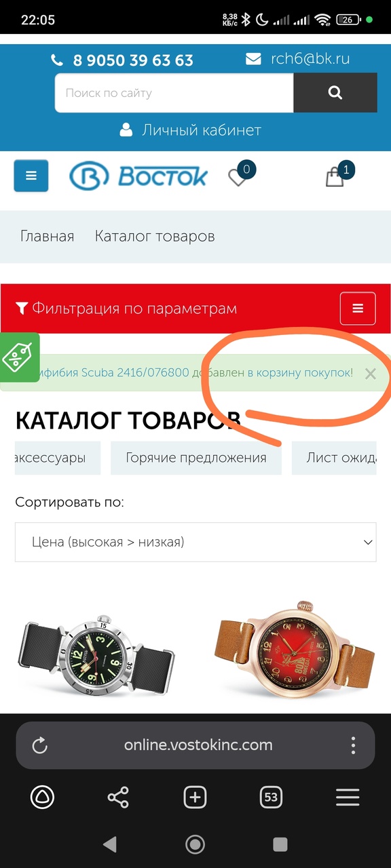Viewport: 391px width, 868px height.
Task: Tap the browser share icon
Action: pyautogui.click(x=118, y=797)
